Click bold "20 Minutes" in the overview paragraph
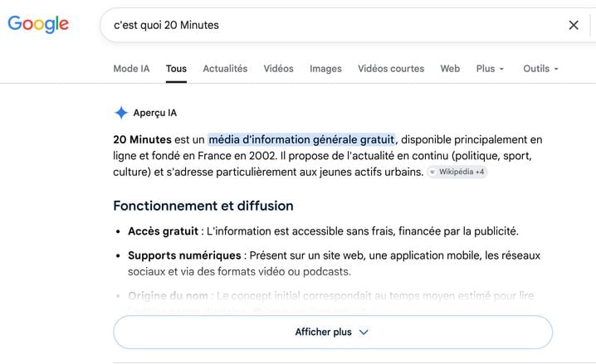Viewport: 596px width, 364px height. click(x=142, y=139)
